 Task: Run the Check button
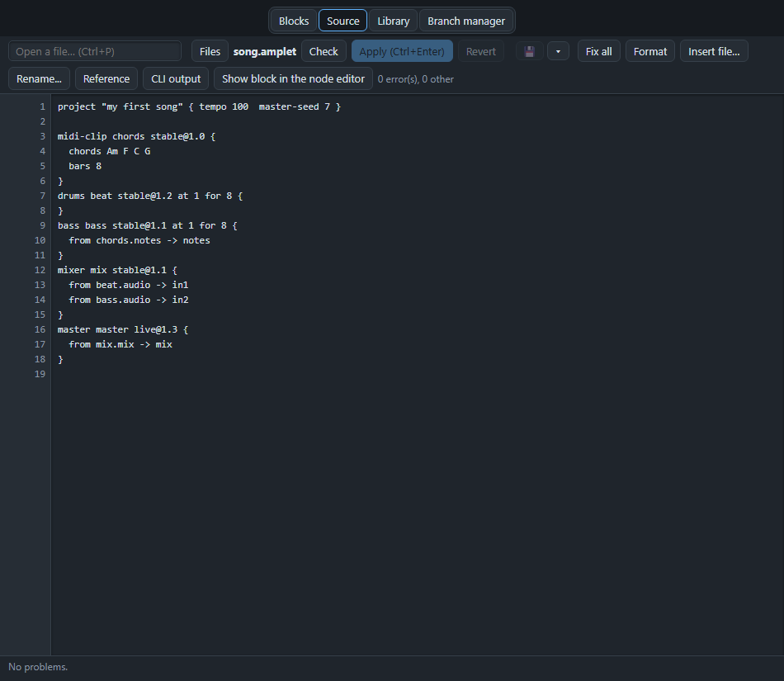click(324, 51)
